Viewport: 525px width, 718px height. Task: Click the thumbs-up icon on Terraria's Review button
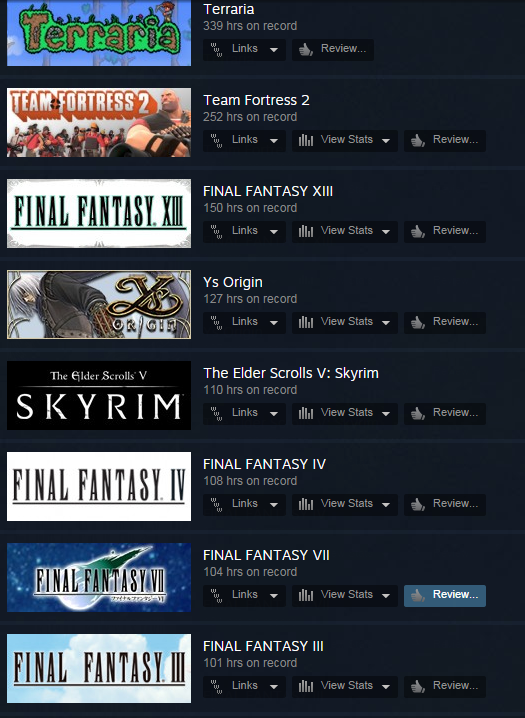(x=306, y=49)
